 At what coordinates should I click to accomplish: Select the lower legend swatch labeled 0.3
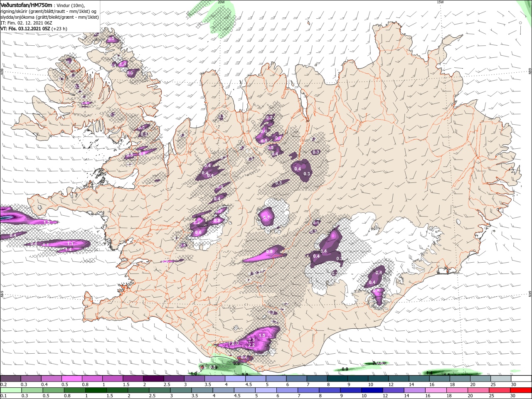click(x=32, y=390)
